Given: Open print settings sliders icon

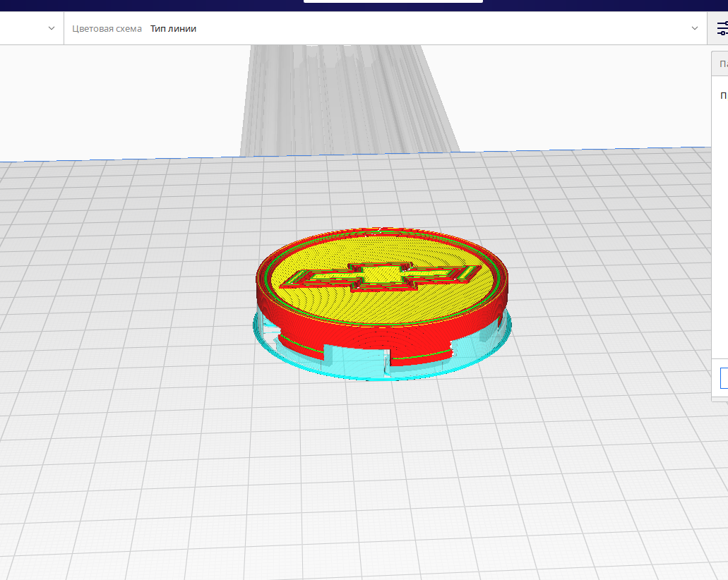Looking at the screenshot, I should tap(722, 28).
